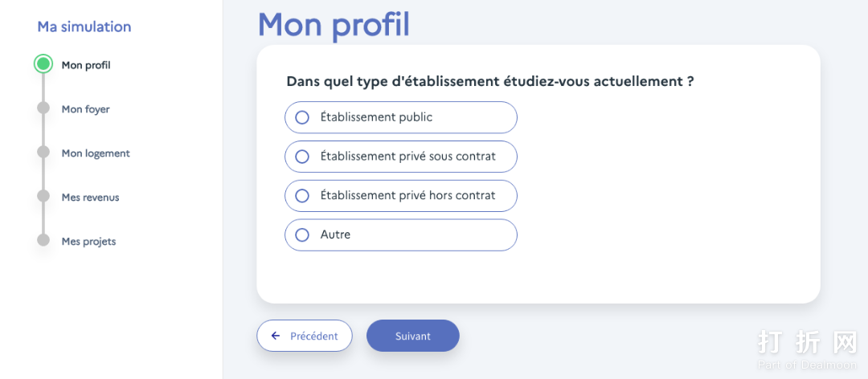The image size is (868, 379).
Task: Jump to the Mes revenus step label
Action: click(x=90, y=198)
